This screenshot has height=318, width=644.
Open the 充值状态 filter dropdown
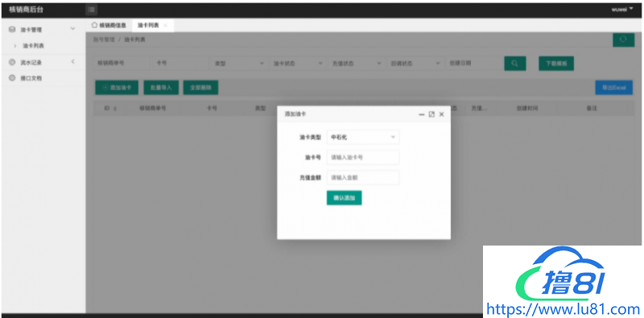(x=356, y=64)
